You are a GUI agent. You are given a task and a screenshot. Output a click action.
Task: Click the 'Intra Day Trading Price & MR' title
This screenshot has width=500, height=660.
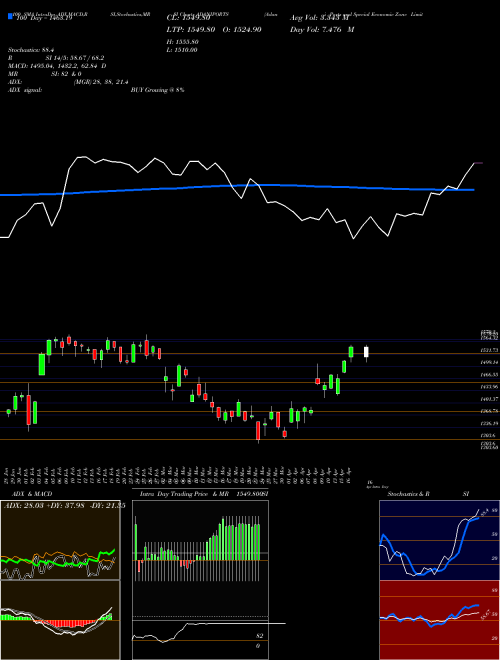(x=184, y=494)
